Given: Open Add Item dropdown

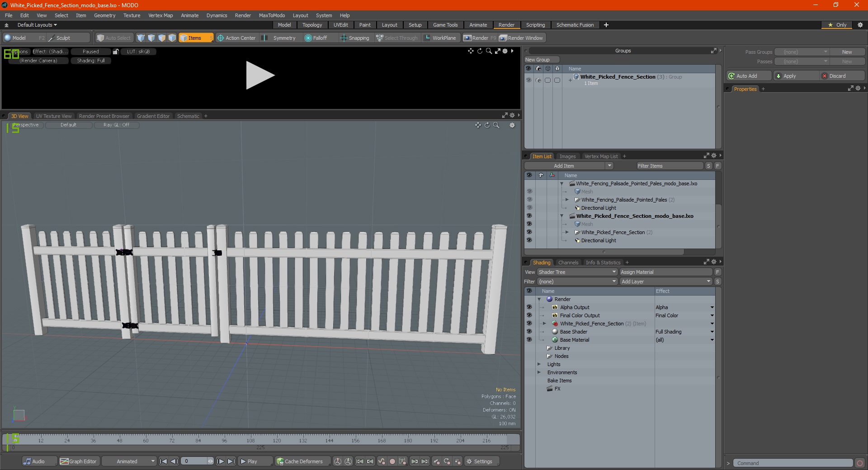Looking at the screenshot, I should point(568,166).
